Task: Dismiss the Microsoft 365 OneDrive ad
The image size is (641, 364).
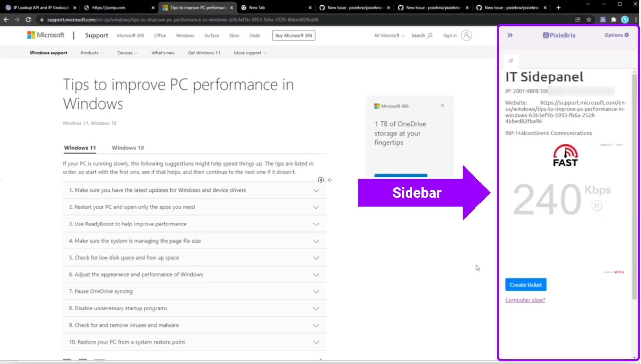Action: 442,106
